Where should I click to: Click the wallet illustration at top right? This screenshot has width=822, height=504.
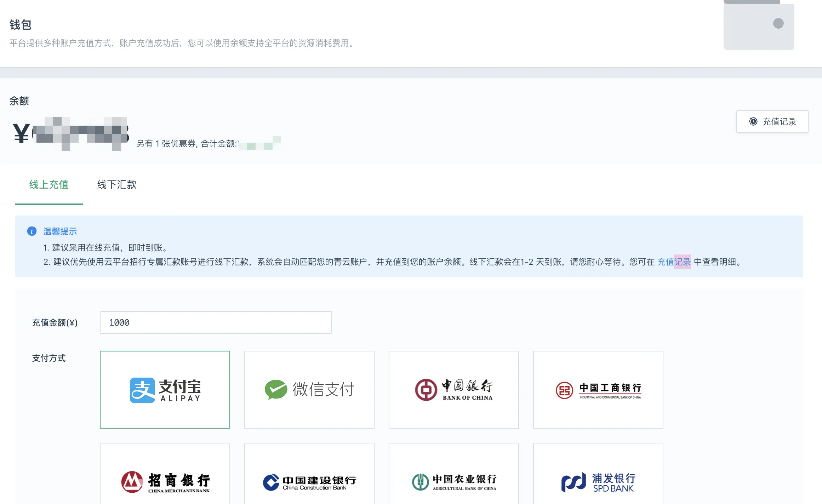(x=759, y=25)
